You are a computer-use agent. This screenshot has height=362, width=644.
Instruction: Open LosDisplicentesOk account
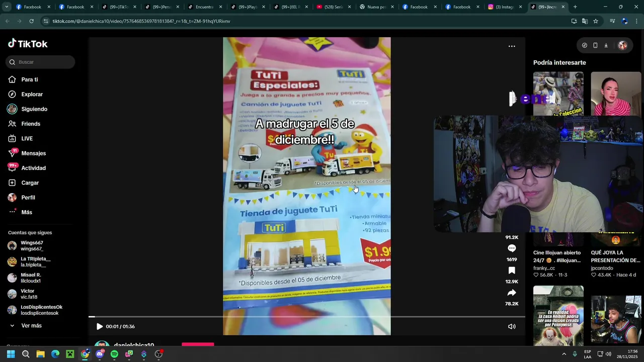(x=35, y=310)
